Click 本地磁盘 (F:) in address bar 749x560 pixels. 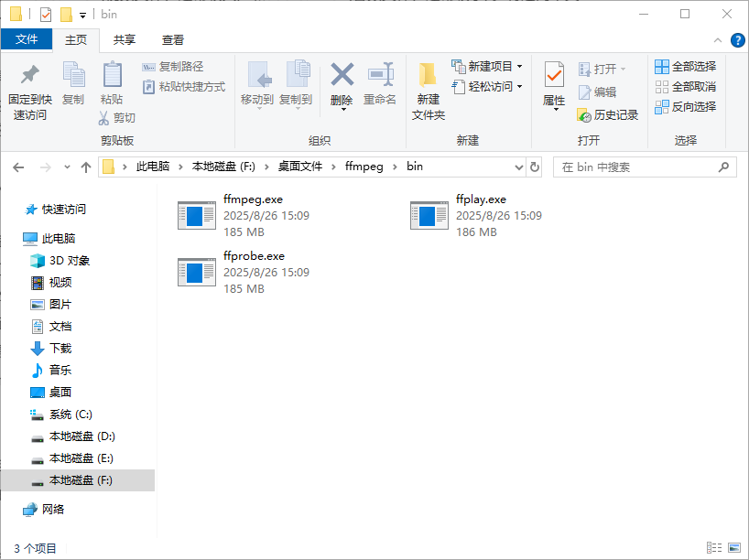223,167
